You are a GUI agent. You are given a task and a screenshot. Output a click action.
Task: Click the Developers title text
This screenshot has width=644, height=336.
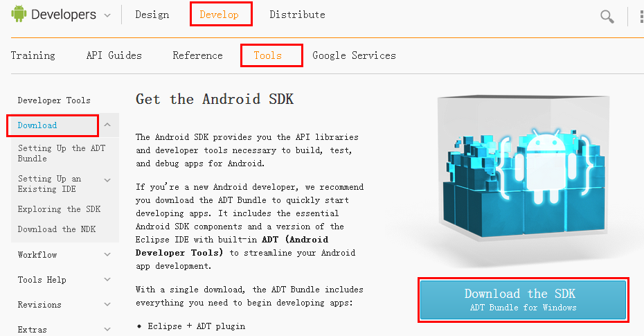click(64, 15)
